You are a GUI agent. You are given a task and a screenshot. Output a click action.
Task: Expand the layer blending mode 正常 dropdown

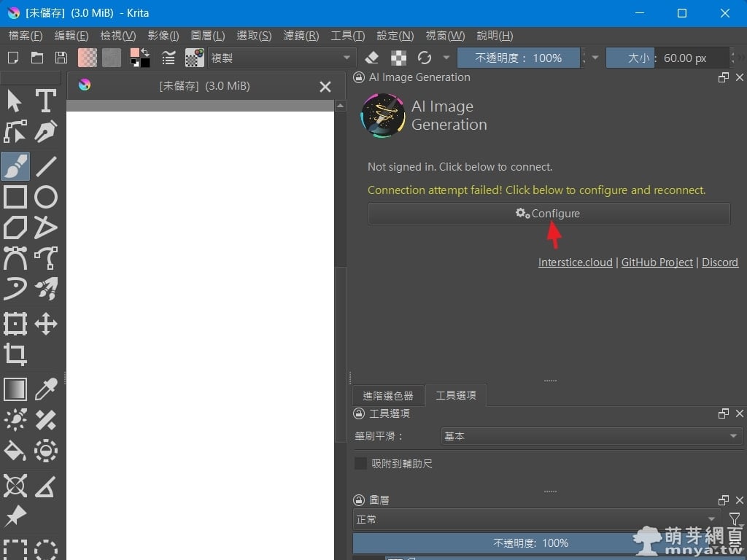click(x=535, y=519)
